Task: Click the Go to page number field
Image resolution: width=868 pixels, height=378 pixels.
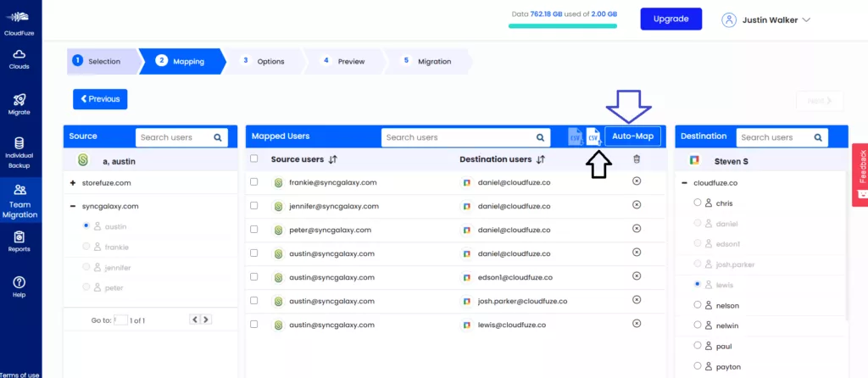Action: tap(120, 320)
